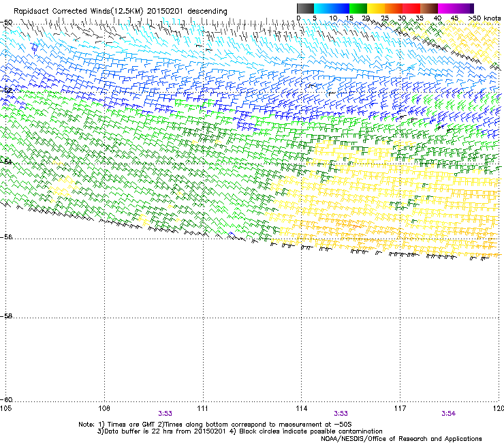Click the green 15-20 knots legend segment
Viewport: 504px width, 443px height.
click(x=358, y=8)
